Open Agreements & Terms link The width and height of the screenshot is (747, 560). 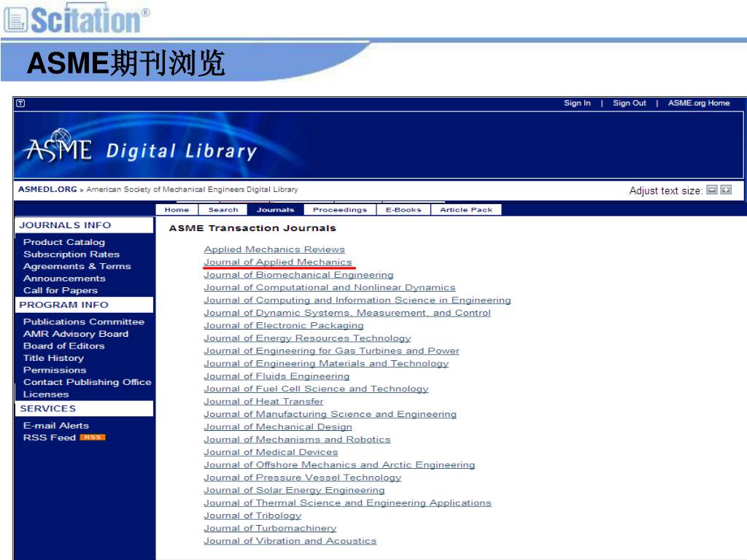click(77, 266)
